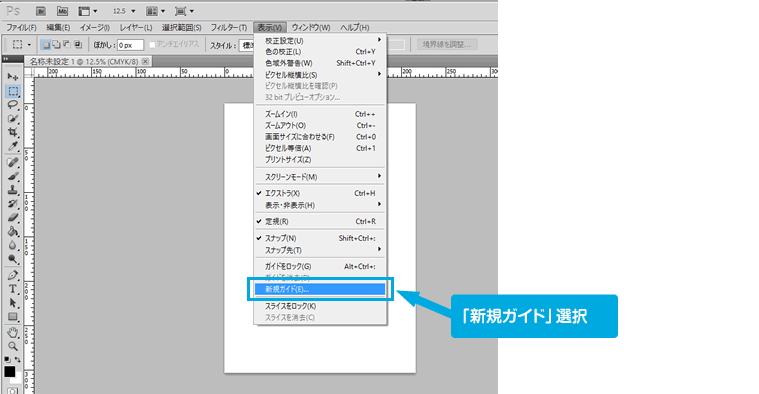Select the Eraser tool
Image resolution: width=759 pixels, height=394 pixels.
13,217
